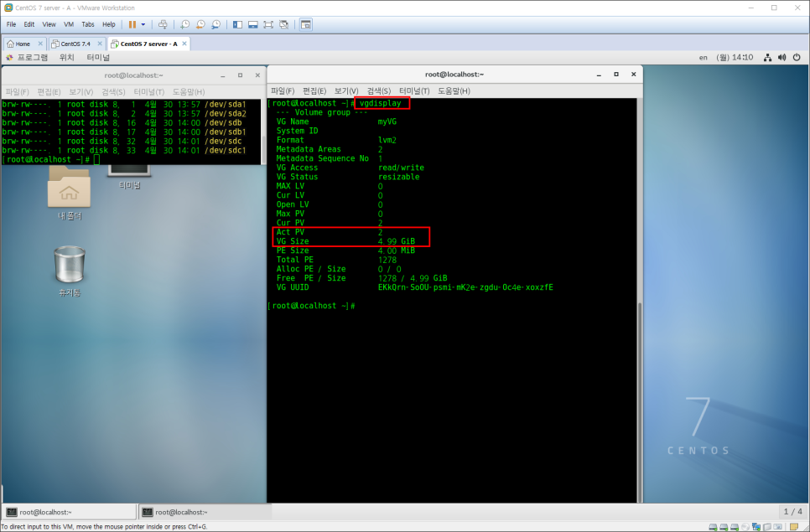Revert the VM to previous snapshot

[x=200, y=24]
